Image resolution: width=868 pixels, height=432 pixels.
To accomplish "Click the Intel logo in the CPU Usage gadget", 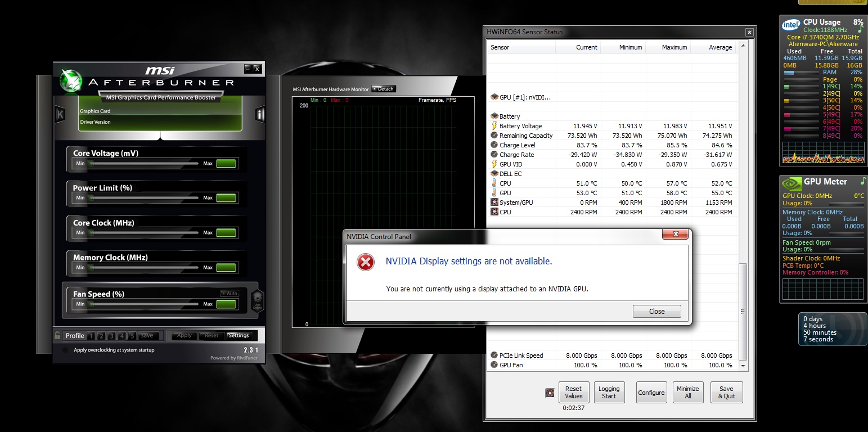I will coord(791,24).
